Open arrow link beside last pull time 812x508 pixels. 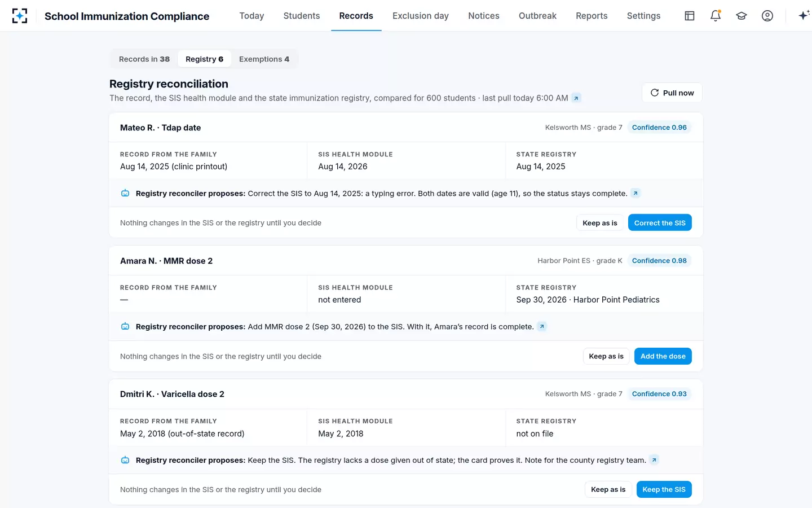576,98
